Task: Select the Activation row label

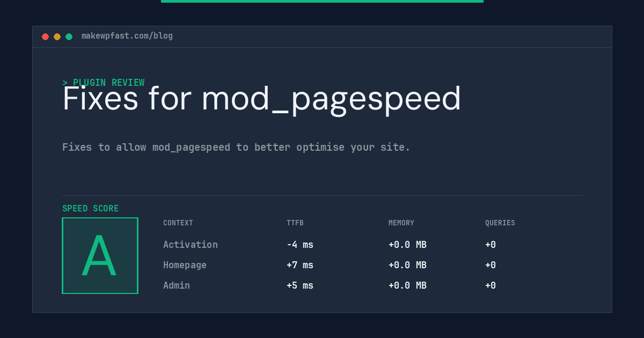Action: [191, 245]
